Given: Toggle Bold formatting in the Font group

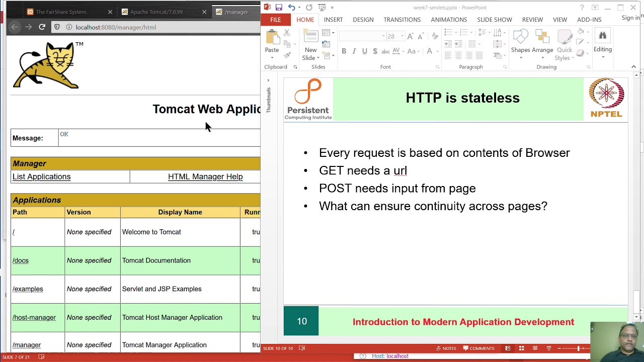Looking at the screenshot, I should 344,51.
